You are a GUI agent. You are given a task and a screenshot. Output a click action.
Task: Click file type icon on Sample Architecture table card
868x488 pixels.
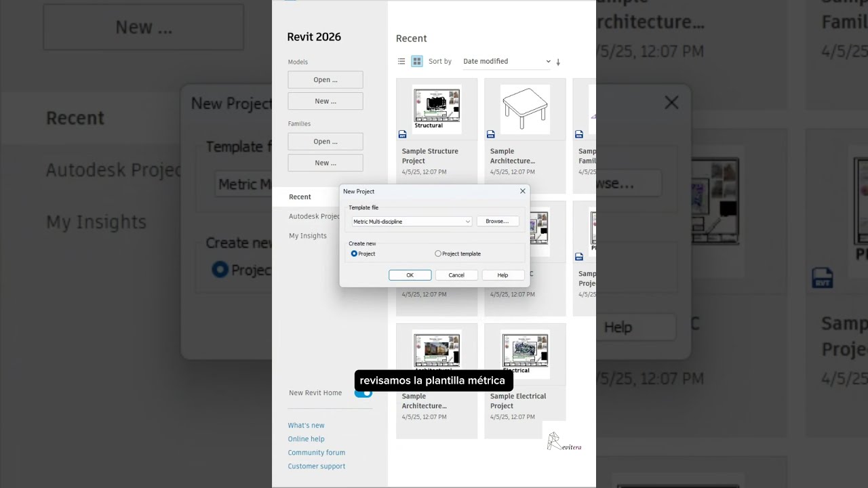pyautogui.click(x=491, y=134)
